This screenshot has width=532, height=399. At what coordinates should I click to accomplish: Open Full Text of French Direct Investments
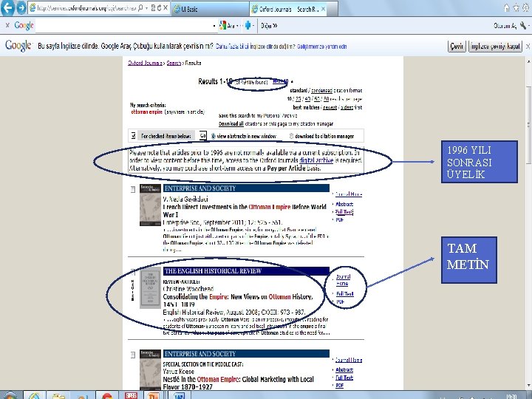tap(344, 212)
